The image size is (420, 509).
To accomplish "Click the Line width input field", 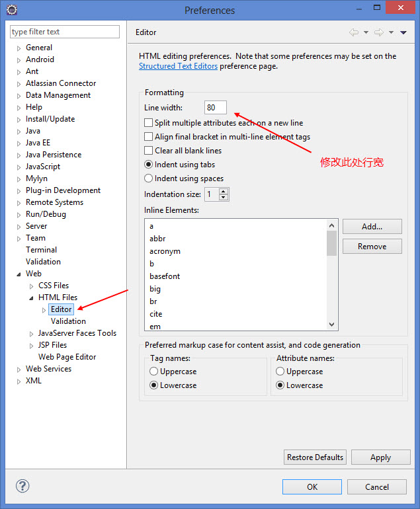I will pyautogui.click(x=216, y=108).
